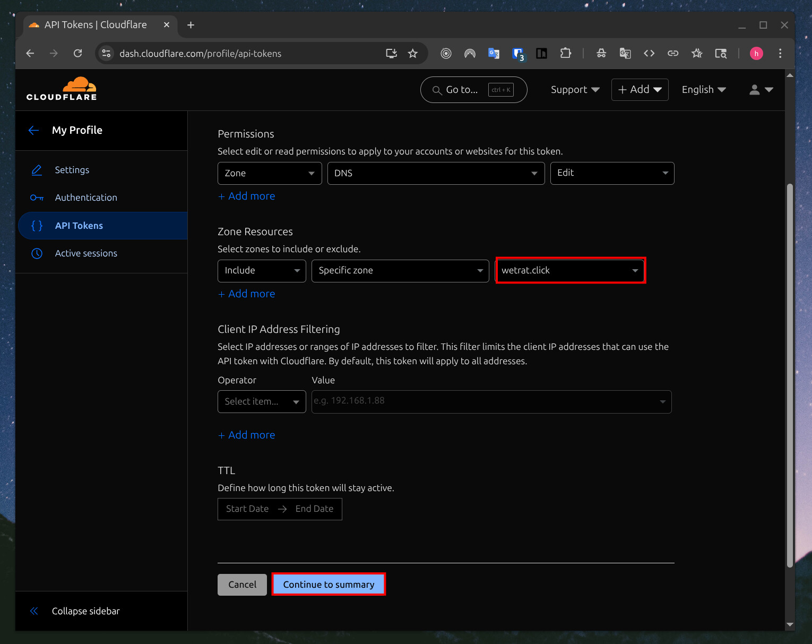Open the user account icon menu
Viewport: 812px width, 644px height.
761,90
